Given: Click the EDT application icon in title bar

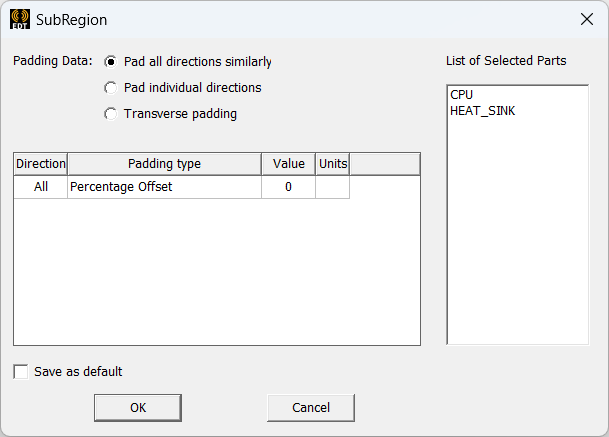Looking at the screenshot, I should 20,19.
